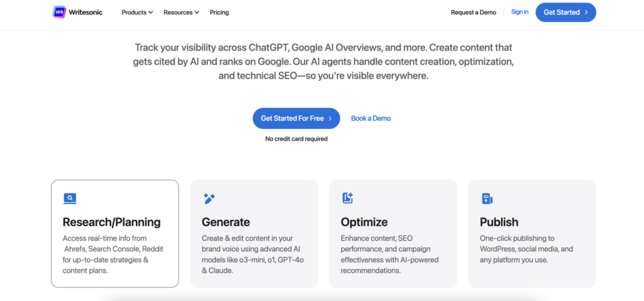Viewport: 644px width, 301px height.
Task: Click the Get Started For Free button
Action: coord(296,118)
